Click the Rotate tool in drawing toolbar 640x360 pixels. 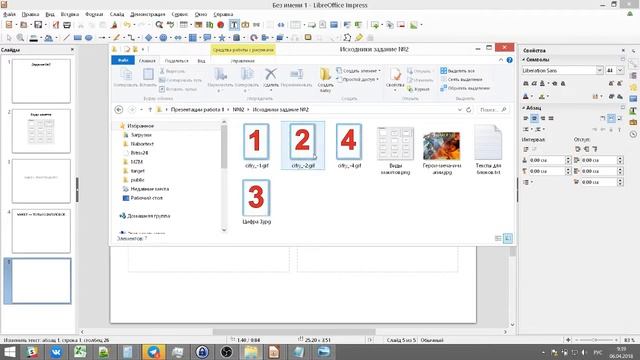(x=254, y=38)
